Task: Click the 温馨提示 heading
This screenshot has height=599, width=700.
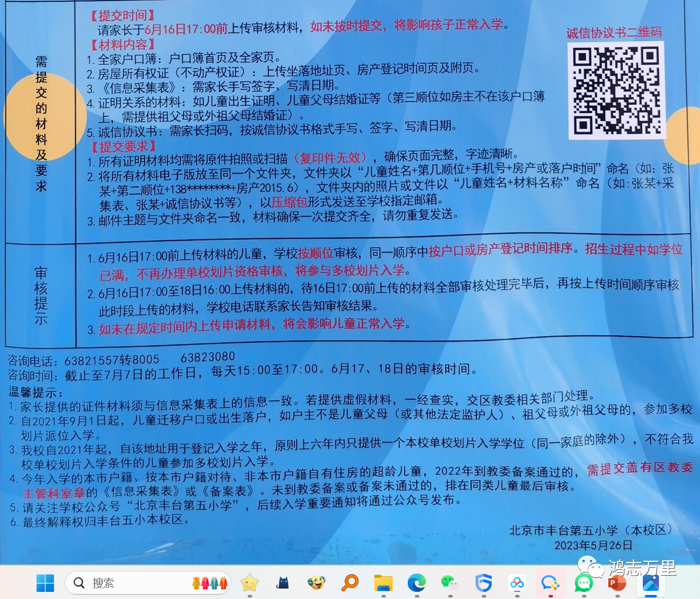Action: (x=35, y=392)
